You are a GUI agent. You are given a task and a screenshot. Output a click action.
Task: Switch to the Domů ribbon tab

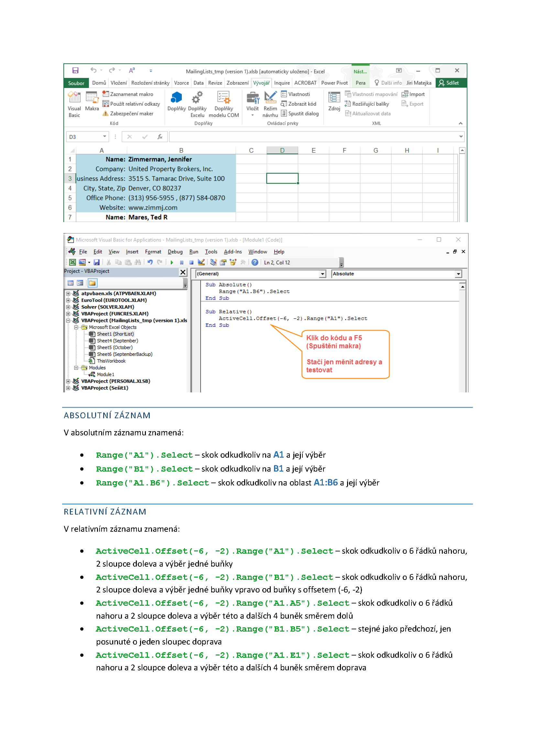coord(99,83)
